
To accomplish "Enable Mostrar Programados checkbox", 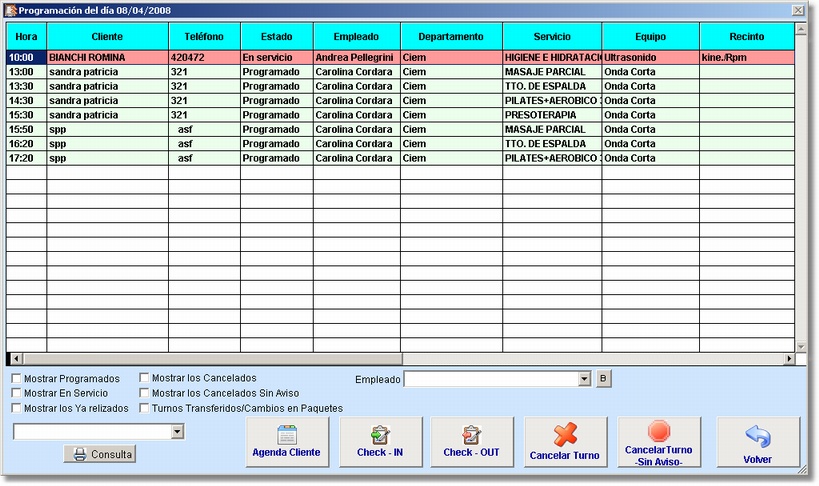I will pyautogui.click(x=16, y=378).
